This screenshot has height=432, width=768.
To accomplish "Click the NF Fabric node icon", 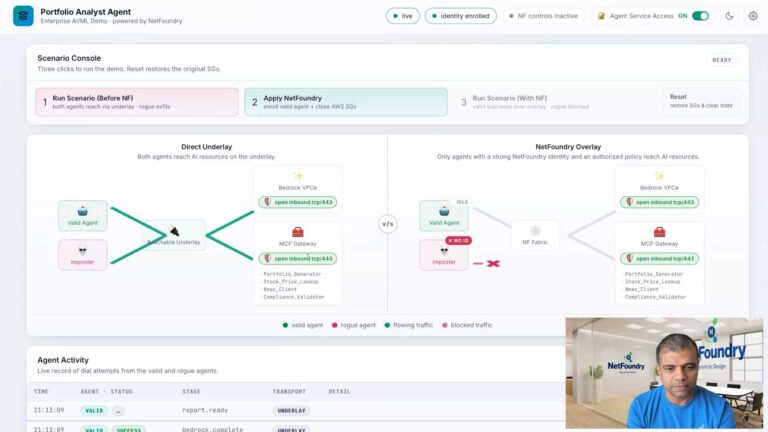I will tap(535, 231).
